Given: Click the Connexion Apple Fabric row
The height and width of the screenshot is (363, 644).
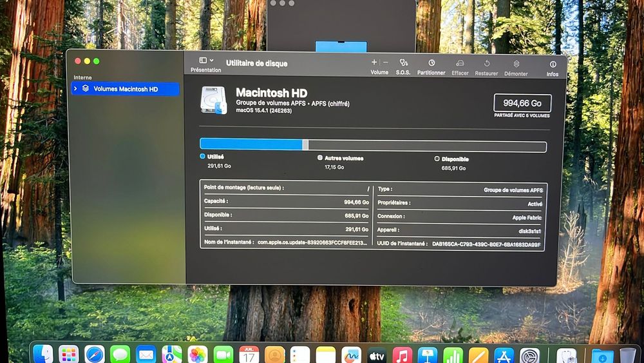Looking at the screenshot, I should (x=460, y=217).
